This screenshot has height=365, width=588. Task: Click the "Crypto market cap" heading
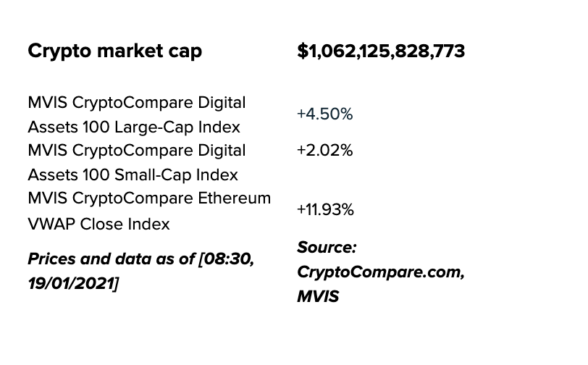point(114,51)
